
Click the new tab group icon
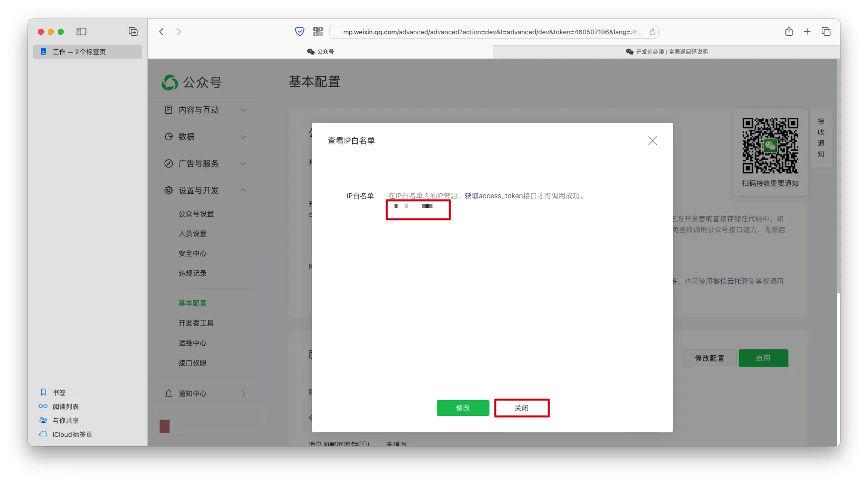pyautogui.click(x=133, y=32)
